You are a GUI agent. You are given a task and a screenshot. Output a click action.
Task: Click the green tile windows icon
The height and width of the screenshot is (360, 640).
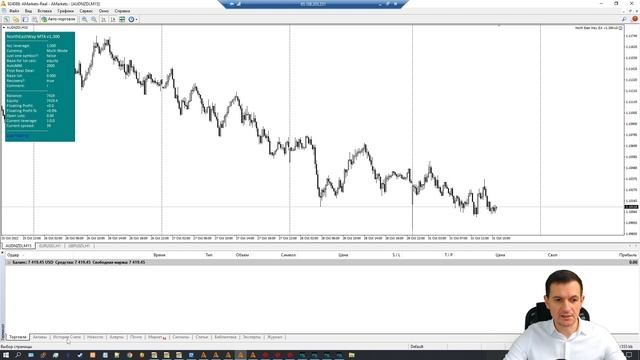[x=122, y=19]
